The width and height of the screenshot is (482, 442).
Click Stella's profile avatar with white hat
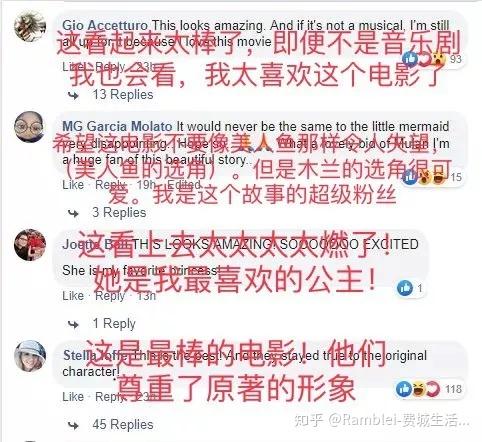pos(30,356)
